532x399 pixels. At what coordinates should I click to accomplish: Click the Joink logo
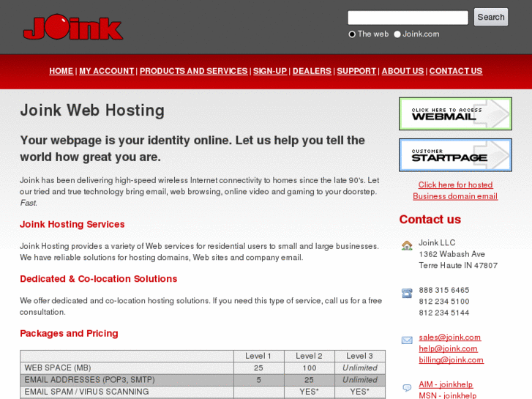[73, 27]
